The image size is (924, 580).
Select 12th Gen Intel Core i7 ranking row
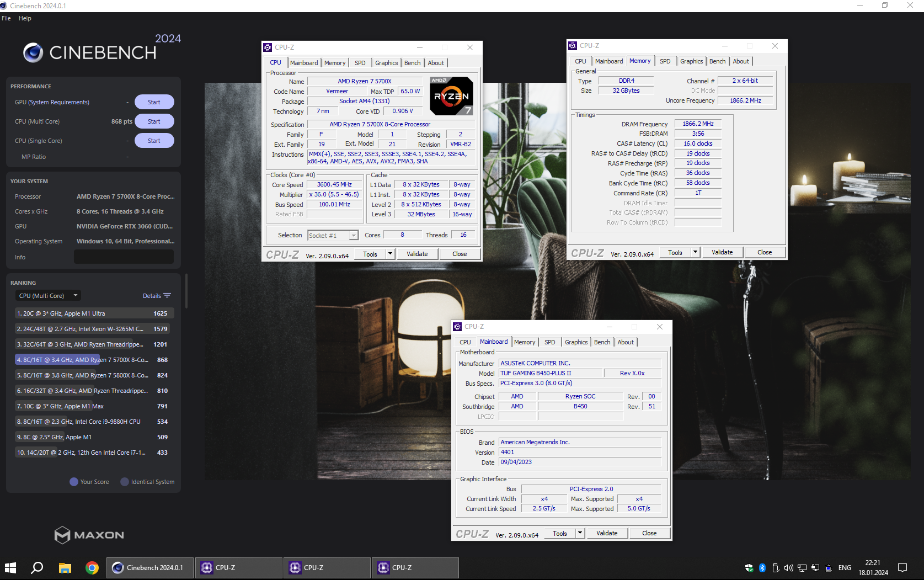click(x=95, y=453)
